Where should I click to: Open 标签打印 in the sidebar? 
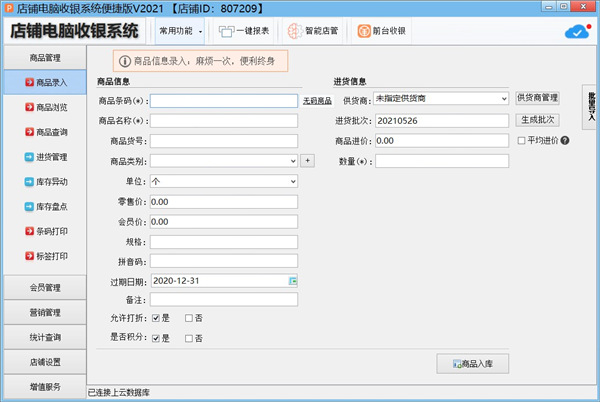tap(45, 256)
